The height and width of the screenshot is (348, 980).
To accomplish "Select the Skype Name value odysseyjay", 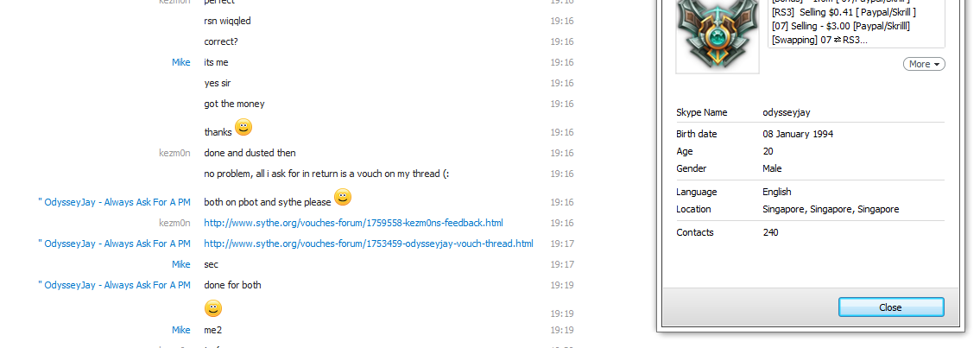I will (x=787, y=113).
